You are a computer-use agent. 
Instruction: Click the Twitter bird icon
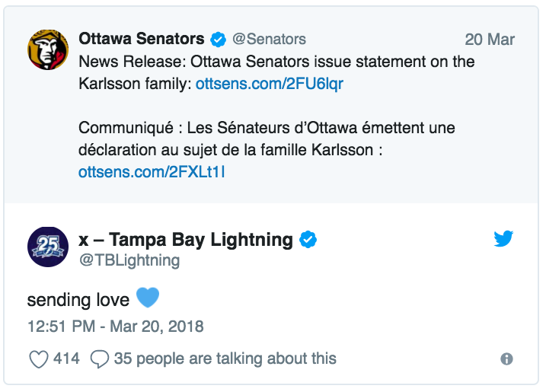coord(503,239)
